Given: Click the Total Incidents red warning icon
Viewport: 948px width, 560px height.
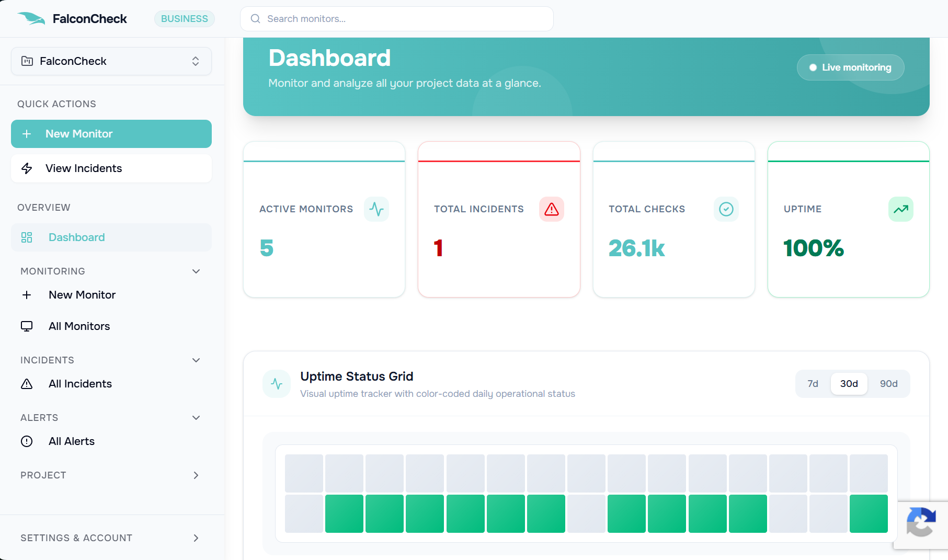Looking at the screenshot, I should tap(552, 209).
